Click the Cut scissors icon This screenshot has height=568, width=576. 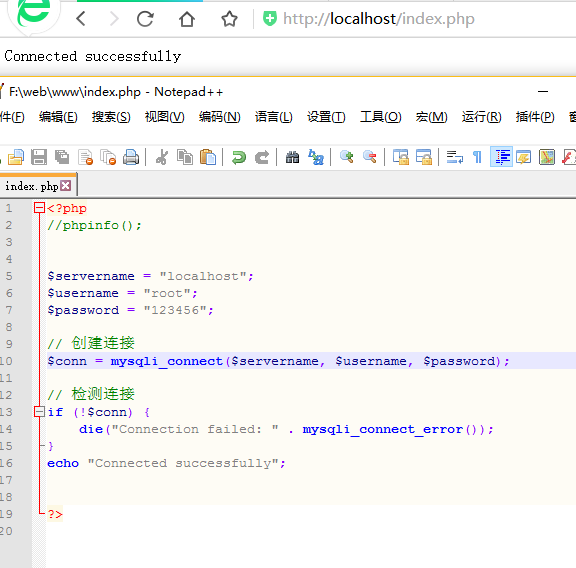162,157
